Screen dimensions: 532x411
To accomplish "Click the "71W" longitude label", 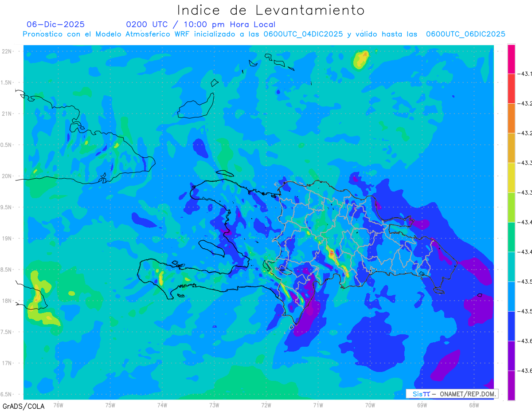I will [x=318, y=405].
